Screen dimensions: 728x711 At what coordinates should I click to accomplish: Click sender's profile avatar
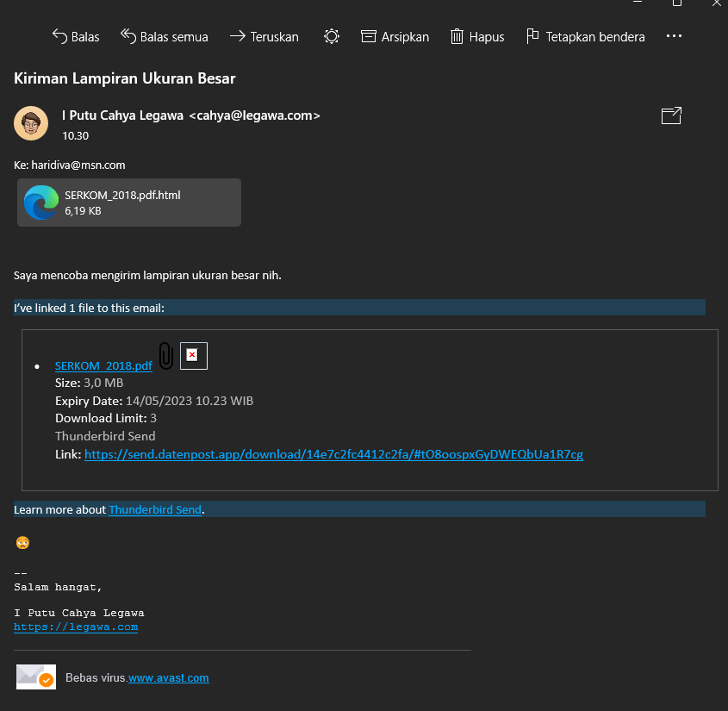[x=31, y=123]
